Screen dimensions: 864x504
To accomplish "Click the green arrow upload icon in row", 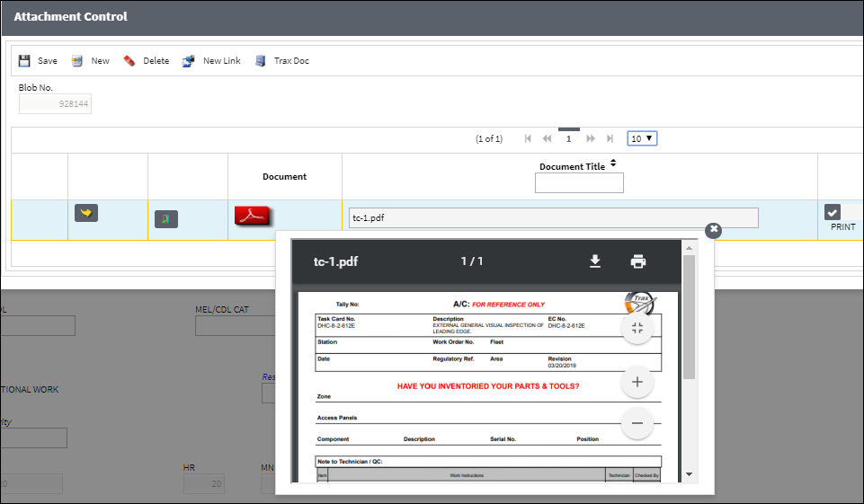I will click(165, 219).
